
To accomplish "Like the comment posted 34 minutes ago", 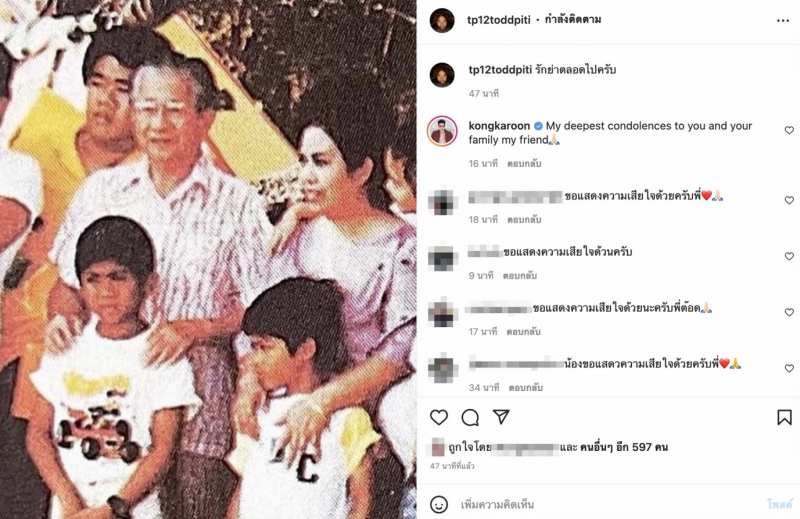I will point(789,368).
